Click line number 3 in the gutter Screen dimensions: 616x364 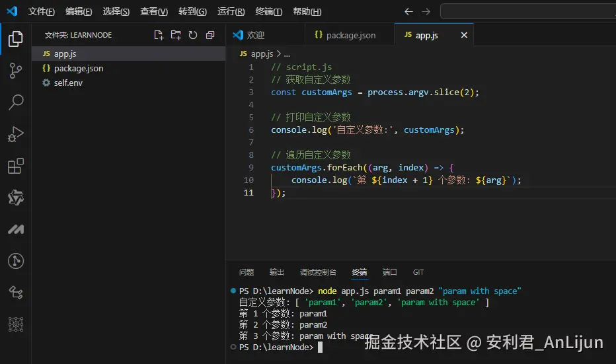pyautogui.click(x=251, y=92)
